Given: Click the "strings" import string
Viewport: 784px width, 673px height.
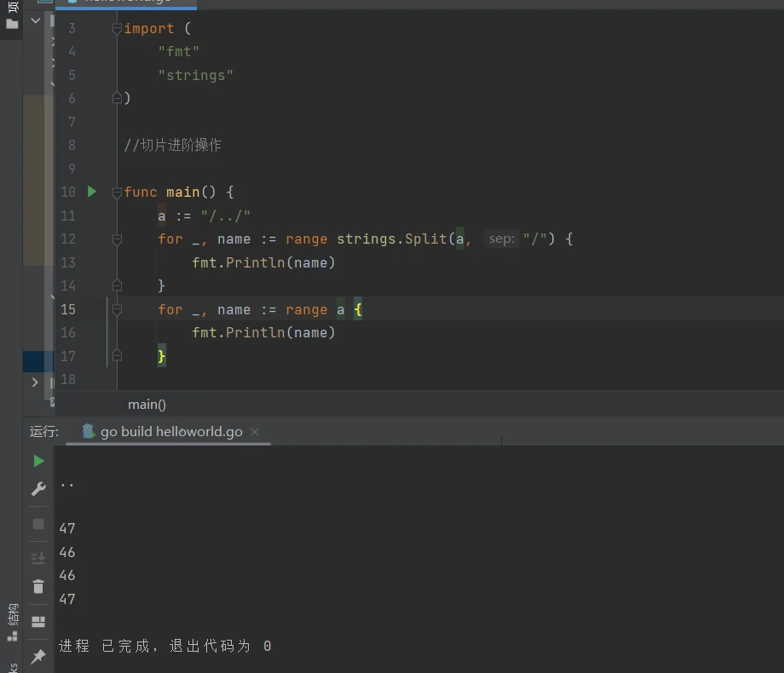Looking at the screenshot, I should point(195,76).
